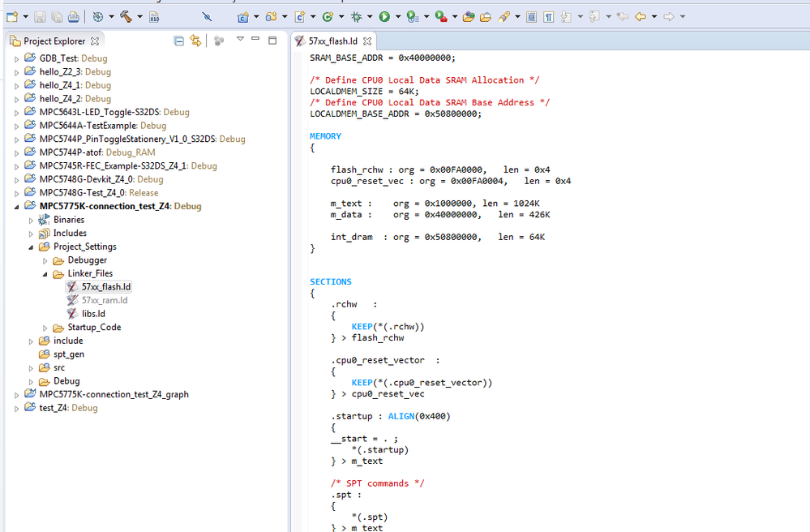Click the Print toolbar icon
This screenshot has width=810, height=532.
click(x=73, y=16)
